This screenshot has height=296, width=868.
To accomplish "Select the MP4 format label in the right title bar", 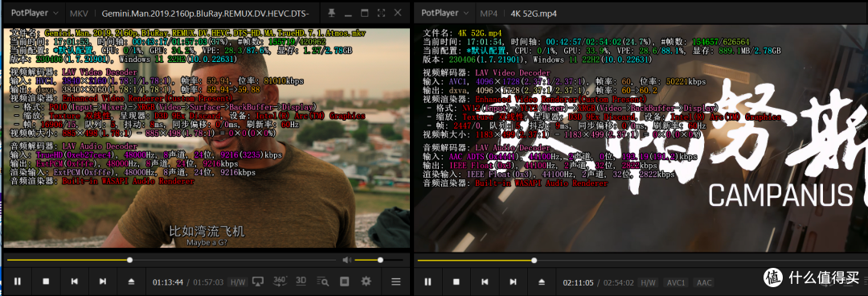I will click(489, 13).
